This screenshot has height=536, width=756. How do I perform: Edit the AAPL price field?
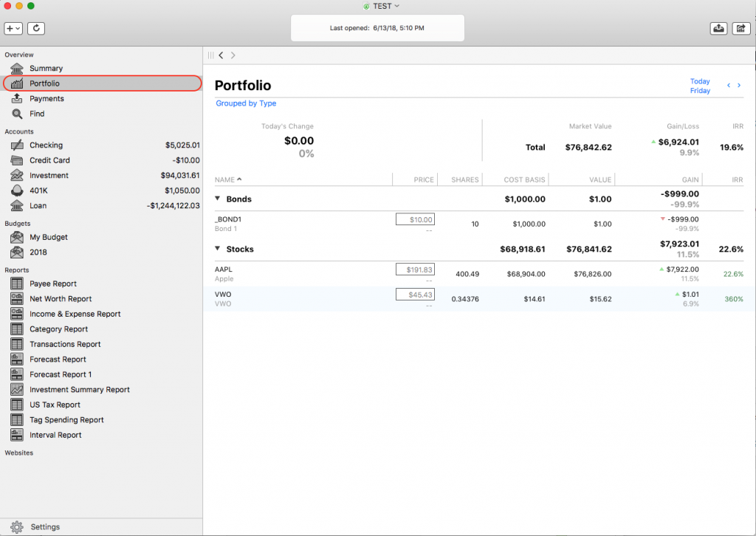click(x=415, y=269)
